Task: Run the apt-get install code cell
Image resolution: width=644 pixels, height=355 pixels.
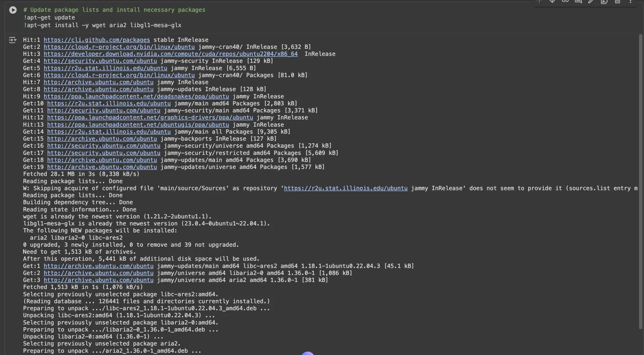Action: [x=13, y=10]
